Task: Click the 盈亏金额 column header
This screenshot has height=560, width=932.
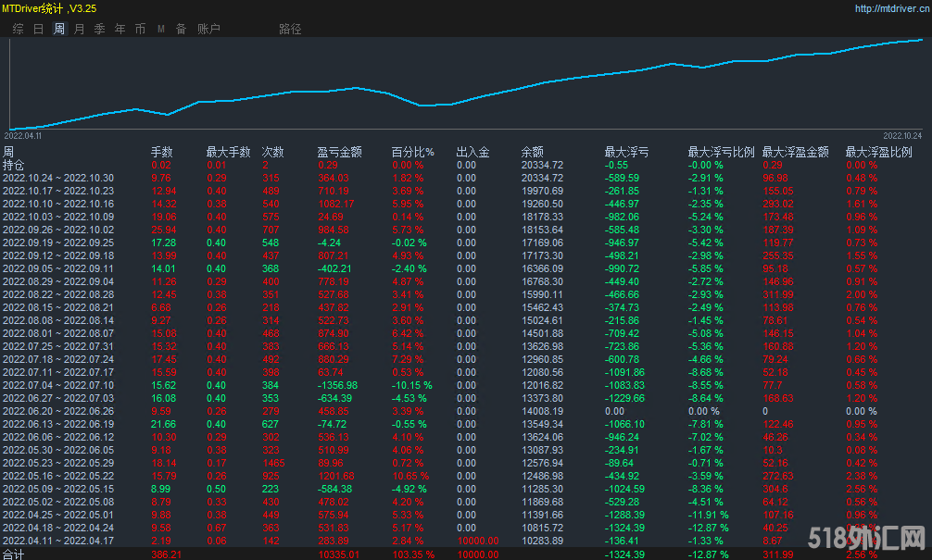Action: pyautogui.click(x=339, y=152)
